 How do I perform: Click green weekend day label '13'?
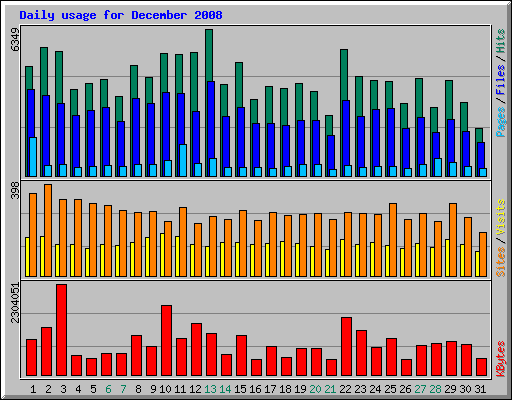pos(210,389)
